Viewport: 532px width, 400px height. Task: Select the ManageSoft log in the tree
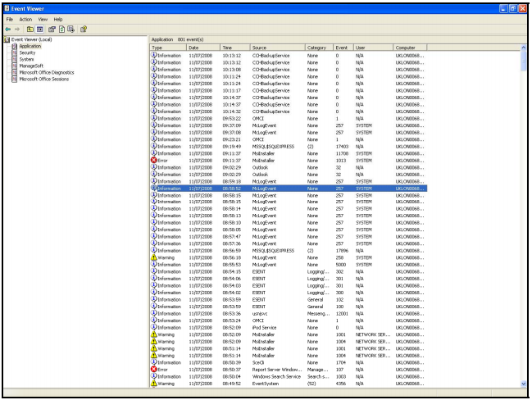tap(31, 66)
